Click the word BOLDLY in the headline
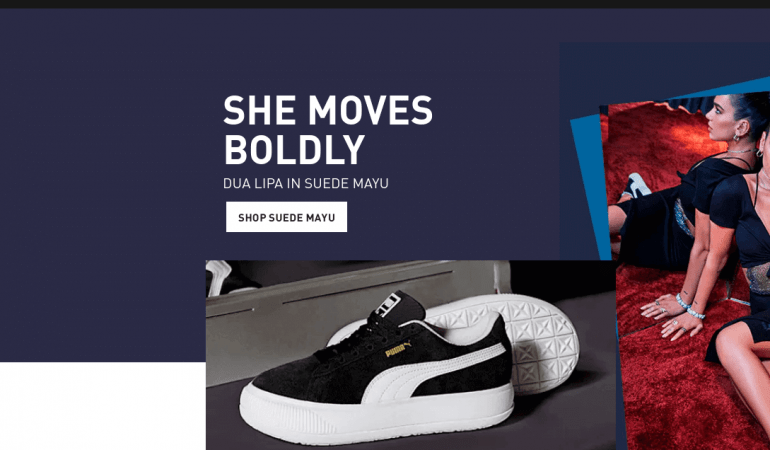Viewport: 770px width, 450px height. pyautogui.click(x=294, y=149)
